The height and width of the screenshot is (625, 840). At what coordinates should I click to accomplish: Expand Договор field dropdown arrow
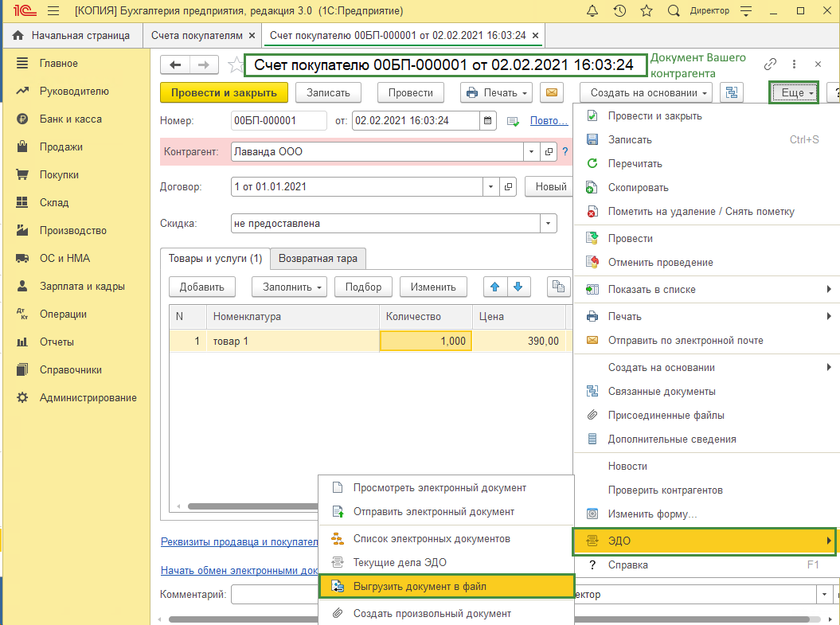pos(490,187)
